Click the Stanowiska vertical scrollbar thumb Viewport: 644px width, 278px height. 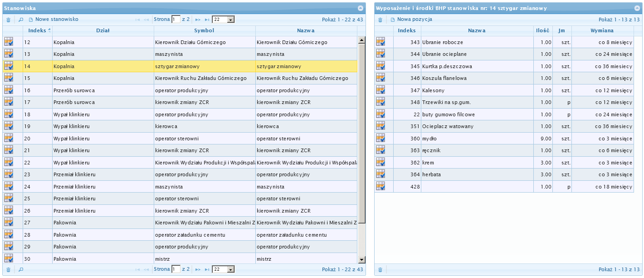(x=361, y=134)
